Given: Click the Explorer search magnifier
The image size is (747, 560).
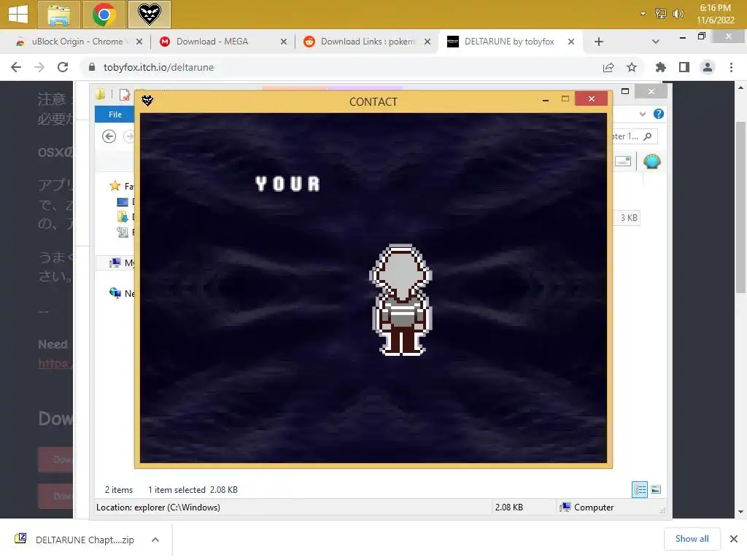Looking at the screenshot, I should [x=648, y=136].
